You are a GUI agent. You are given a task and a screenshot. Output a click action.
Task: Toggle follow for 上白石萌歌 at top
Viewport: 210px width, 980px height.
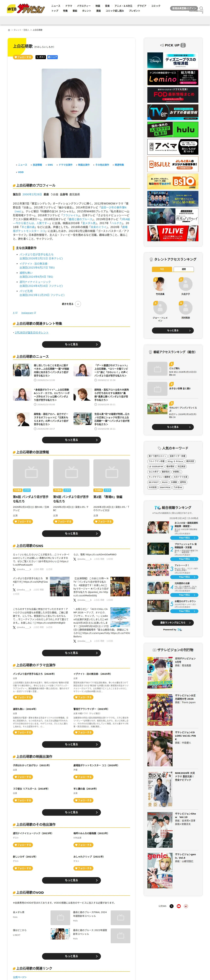(x=23, y=57)
